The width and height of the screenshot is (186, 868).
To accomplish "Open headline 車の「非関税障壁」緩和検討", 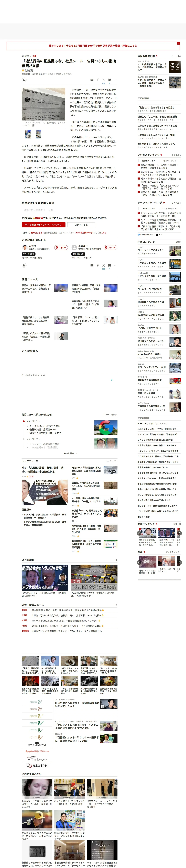I will (43, 470).
